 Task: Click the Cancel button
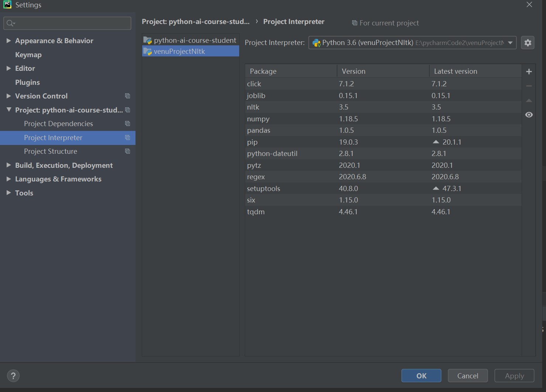pos(468,376)
